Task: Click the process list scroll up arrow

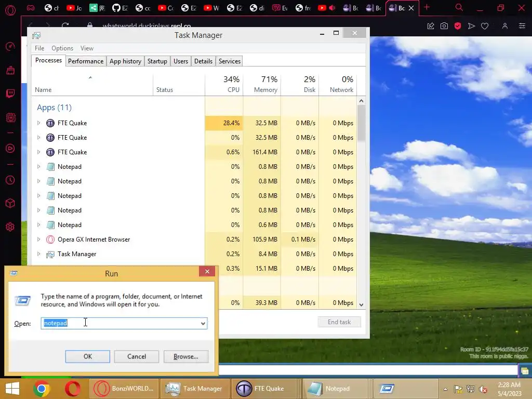Action: [x=361, y=101]
